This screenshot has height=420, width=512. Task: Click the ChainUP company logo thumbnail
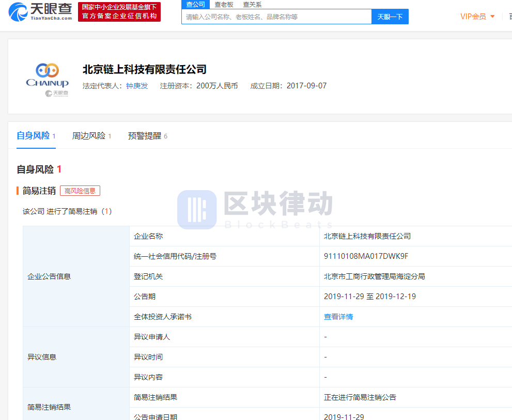coord(48,80)
